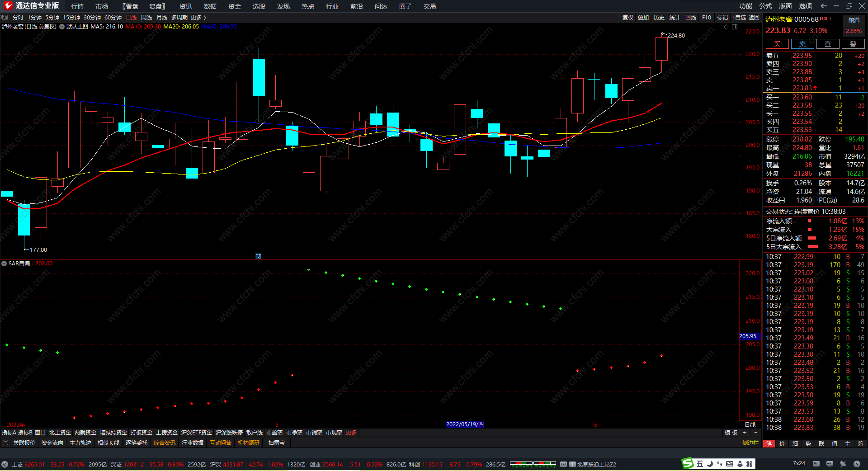Viewport: 868px width, 471px height.
Task: Click the lightning bolt icon in status bar
Action: tap(857, 464)
